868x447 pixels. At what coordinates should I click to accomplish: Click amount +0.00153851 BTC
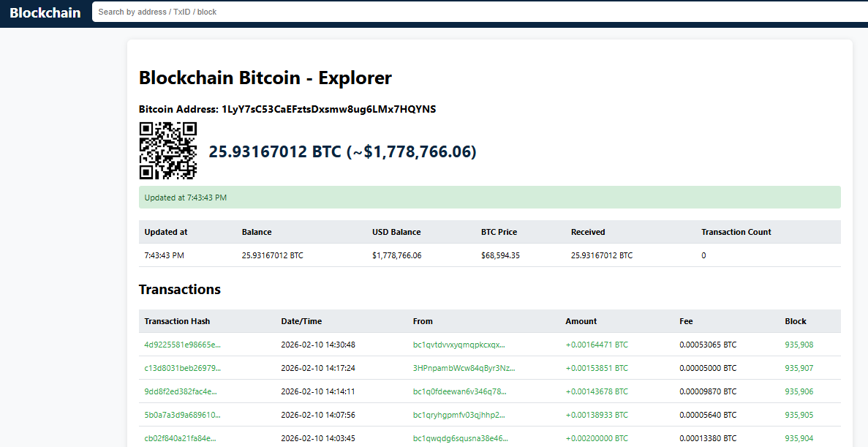pyautogui.click(x=597, y=368)
